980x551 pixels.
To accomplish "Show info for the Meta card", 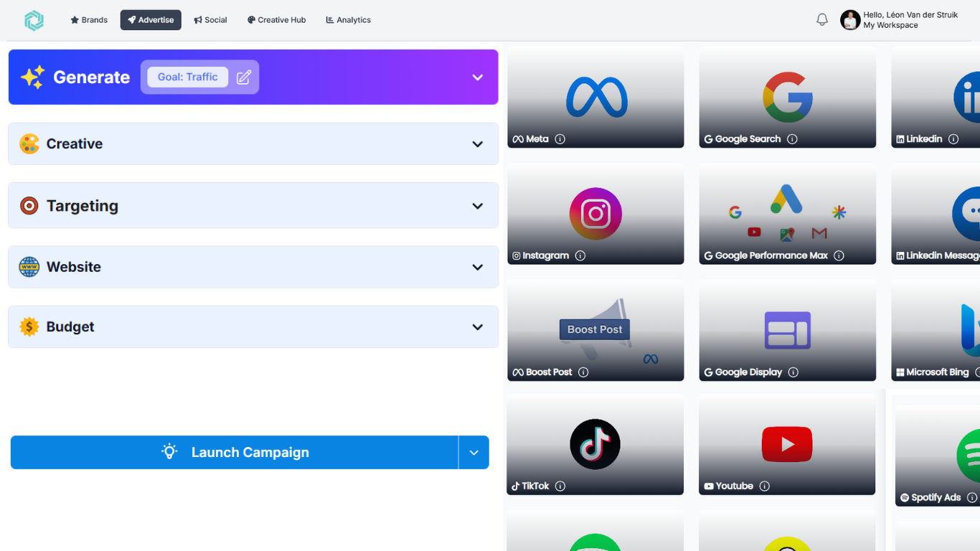I will point(560,139).
